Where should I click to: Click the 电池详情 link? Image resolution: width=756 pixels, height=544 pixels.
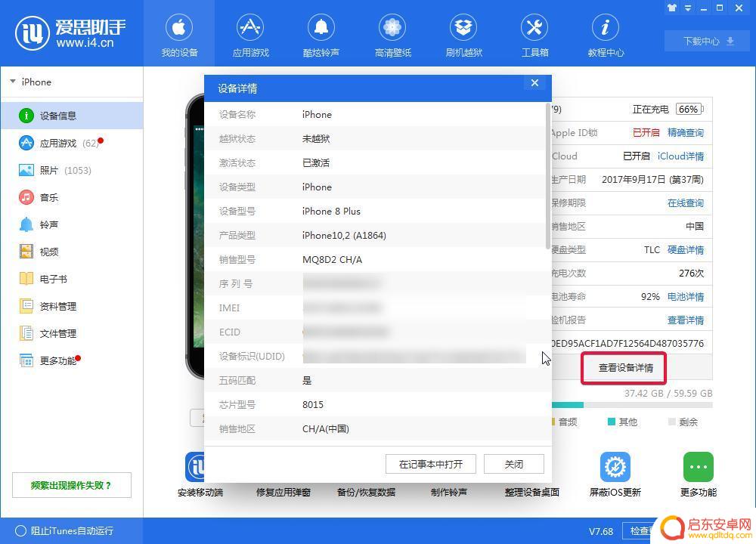(685, 296)
